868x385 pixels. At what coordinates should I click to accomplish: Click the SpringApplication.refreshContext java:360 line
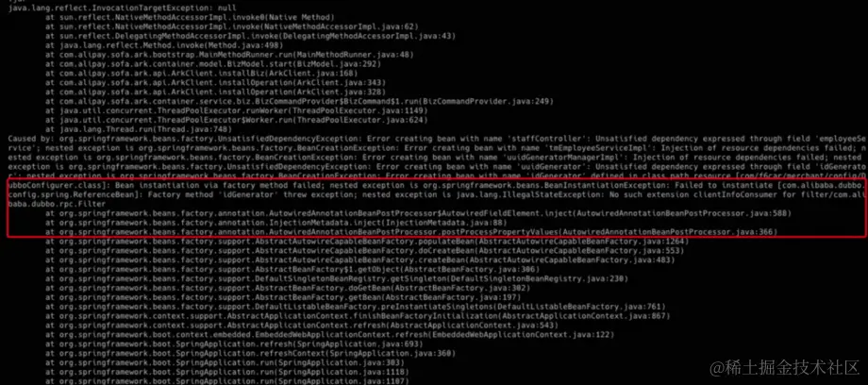250,353
